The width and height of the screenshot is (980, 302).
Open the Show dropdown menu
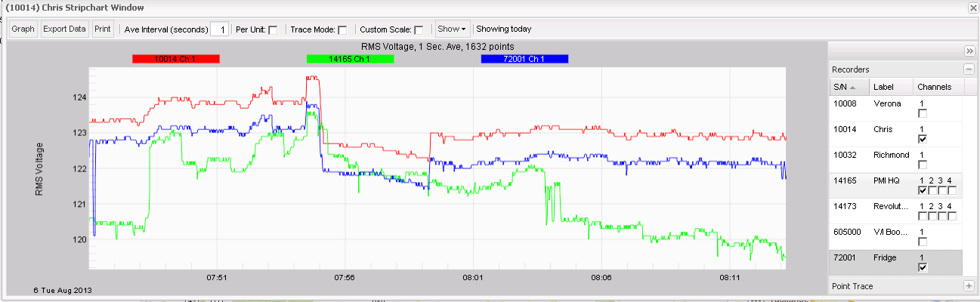[x=451, y=29]
